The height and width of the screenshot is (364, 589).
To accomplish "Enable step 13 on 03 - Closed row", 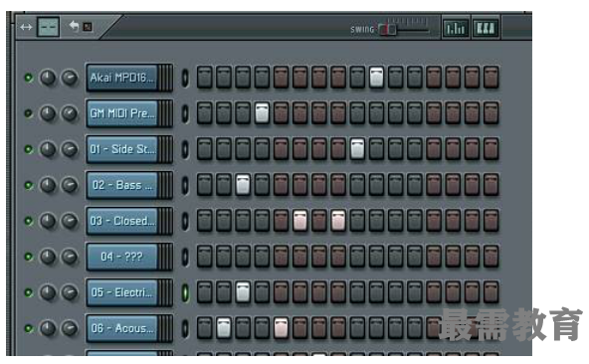I will (x=434, y=221).
